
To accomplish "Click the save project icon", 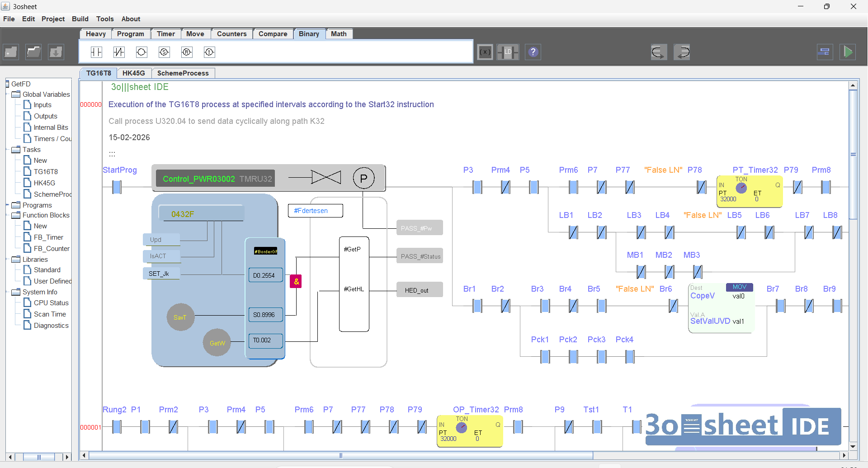I will coord(56,52).
